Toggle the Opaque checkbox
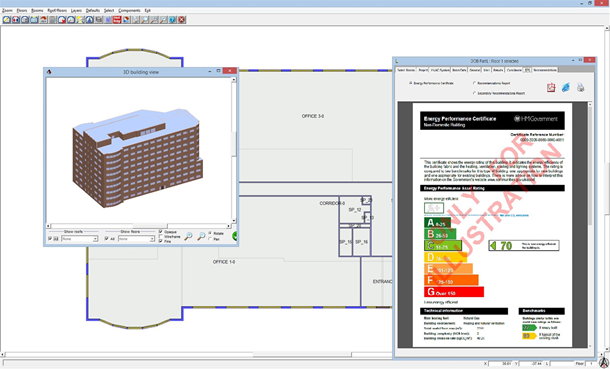The width and height of the screenshot is (610, 369). (x=161, y=232)
